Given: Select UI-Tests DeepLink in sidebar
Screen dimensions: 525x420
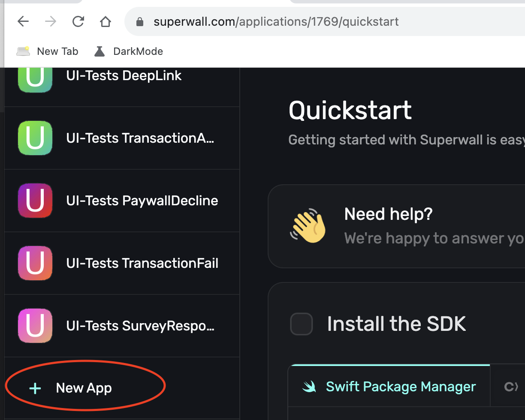Looking at the screenshot, I should click(124, 76).
